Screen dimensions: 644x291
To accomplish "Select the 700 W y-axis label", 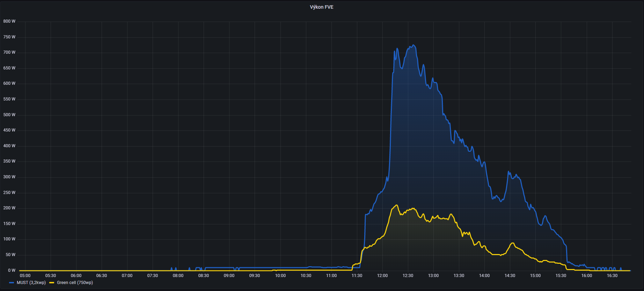I will pyautogui.click(x=9, y=52).
